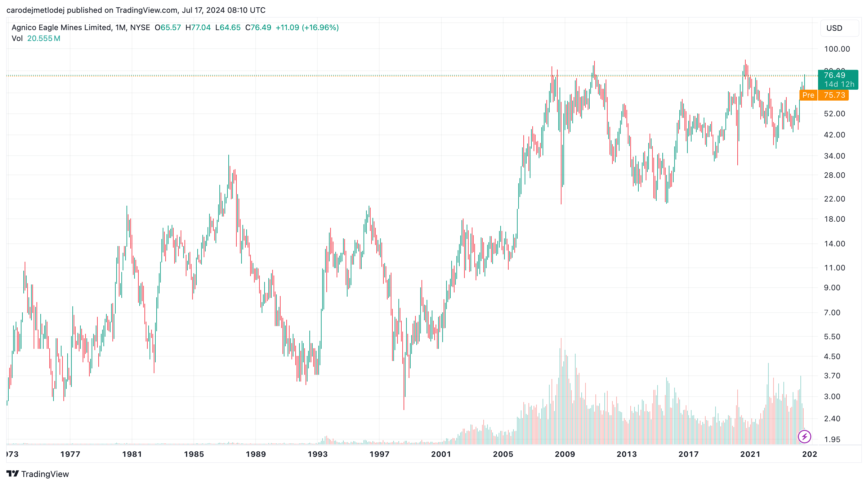This screenshot has height=485, width=868.
Task: Click the high value H77.04
Action: 198,28
